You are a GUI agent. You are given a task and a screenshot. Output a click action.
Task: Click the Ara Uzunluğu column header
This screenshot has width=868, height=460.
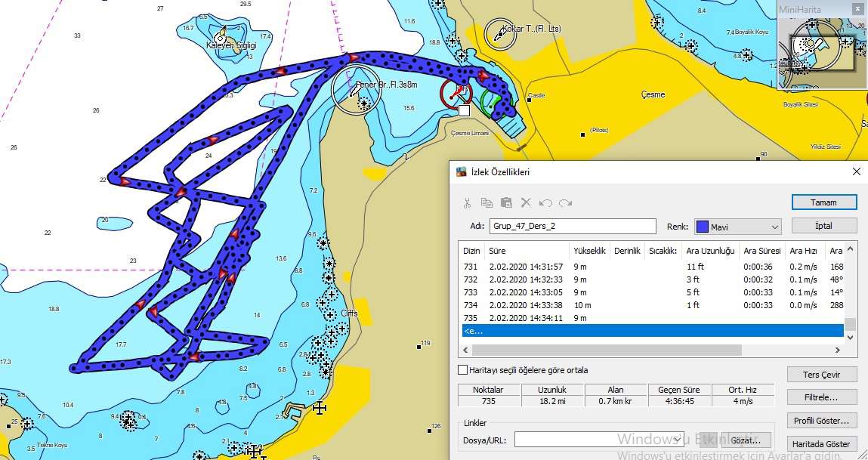710,251
